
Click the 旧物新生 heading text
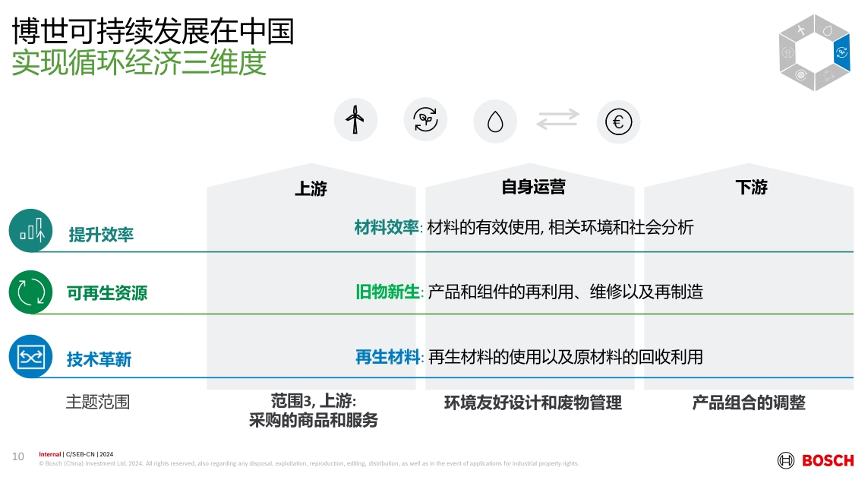coord(387,291)
